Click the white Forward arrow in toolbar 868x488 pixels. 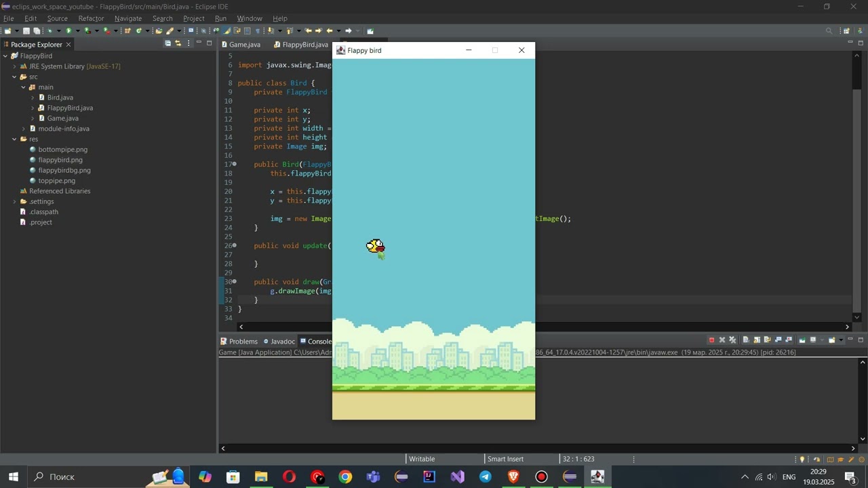[x=348, y=30]
